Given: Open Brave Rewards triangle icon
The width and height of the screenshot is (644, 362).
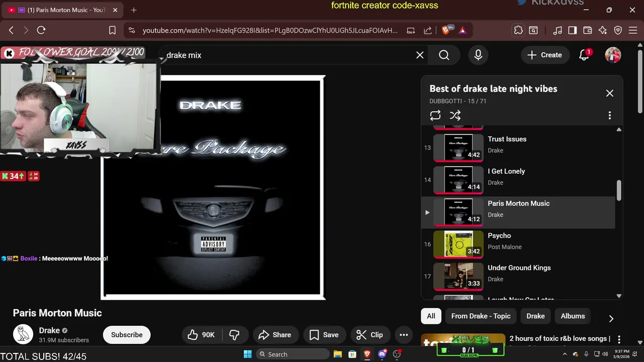Looking at the screenshot, I should tap(462, 30).
